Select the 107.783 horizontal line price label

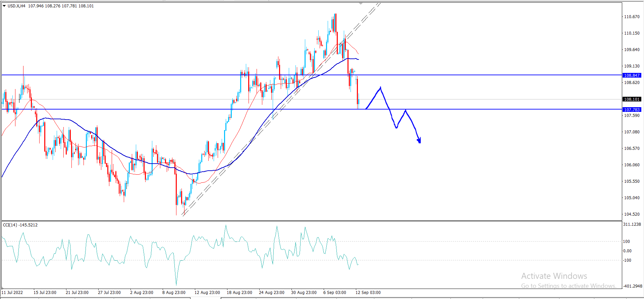pos(632,110)
